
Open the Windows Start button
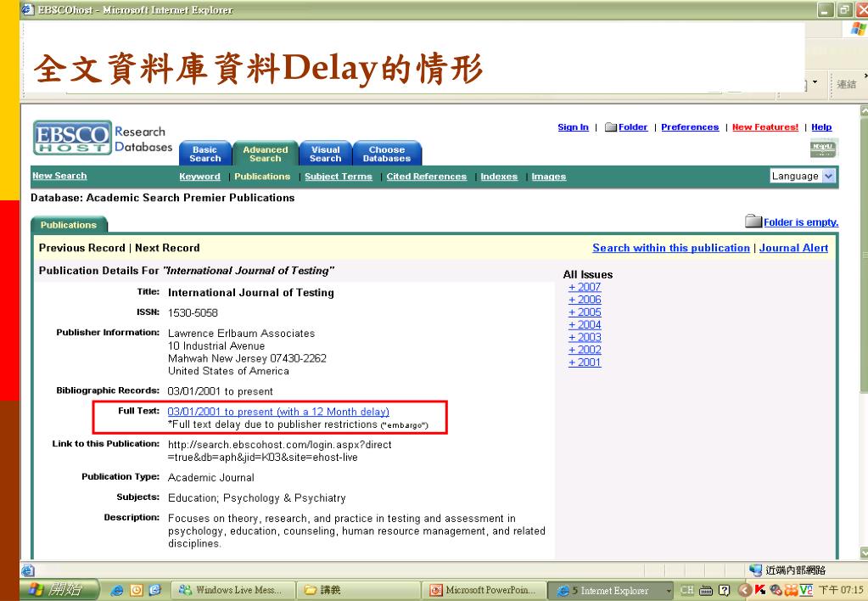[59, 590]
